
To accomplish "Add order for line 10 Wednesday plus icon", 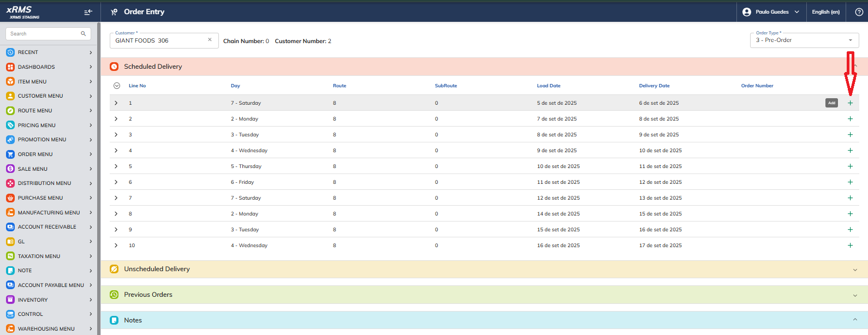I will tap(850, 246).
